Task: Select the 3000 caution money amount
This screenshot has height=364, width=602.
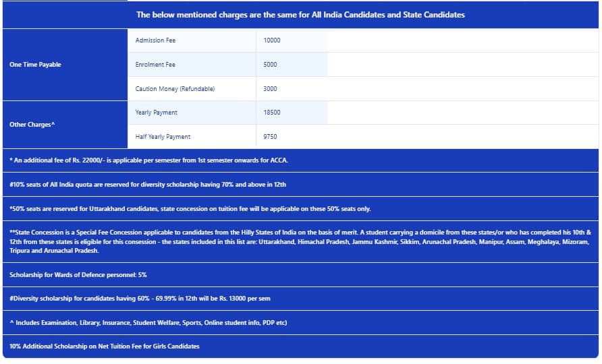Action: click(x=271, y=89)
